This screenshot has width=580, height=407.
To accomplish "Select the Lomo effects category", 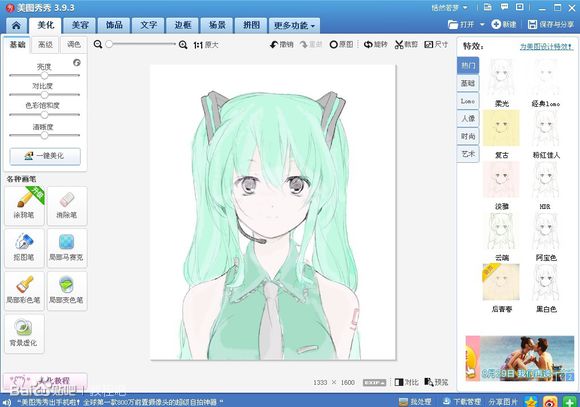I will tap(468, 101).
